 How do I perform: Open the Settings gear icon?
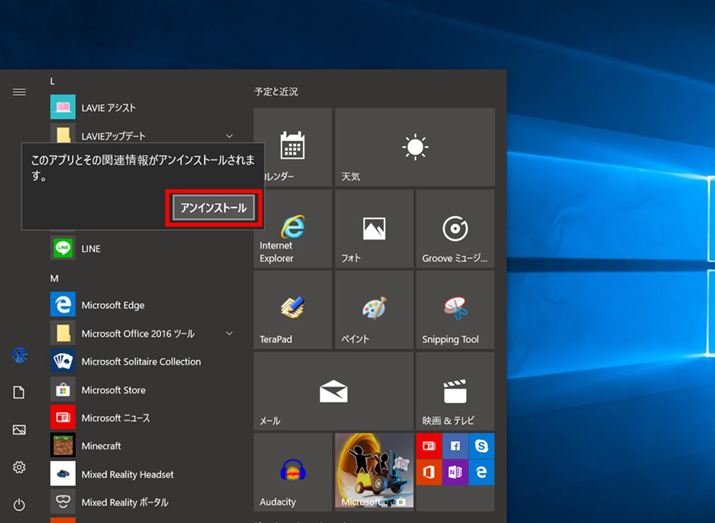point(19,467)
